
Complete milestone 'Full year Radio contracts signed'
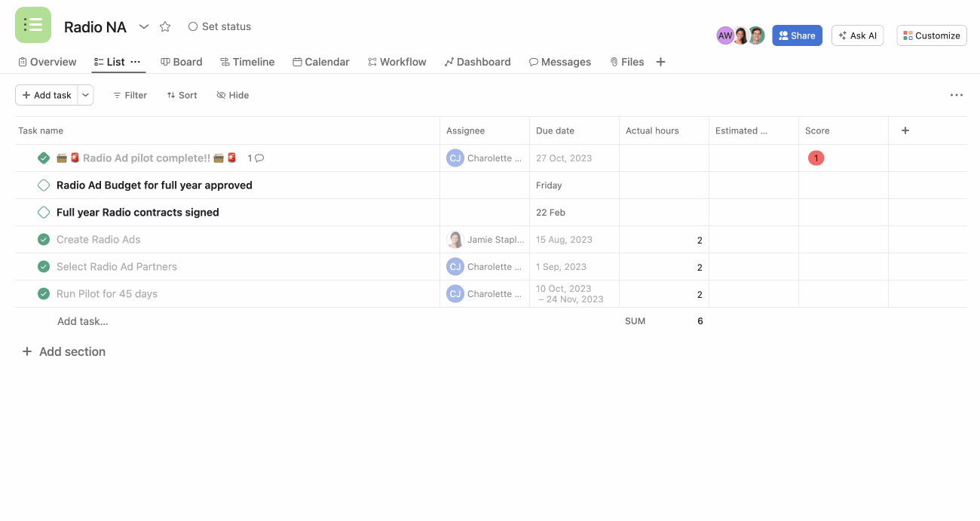44,213
